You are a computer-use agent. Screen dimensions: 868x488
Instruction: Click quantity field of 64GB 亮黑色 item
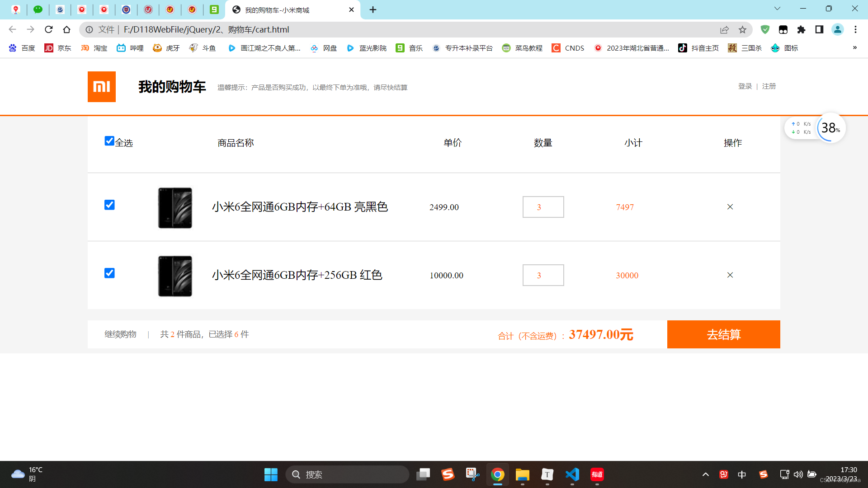[x=543, y=207]
